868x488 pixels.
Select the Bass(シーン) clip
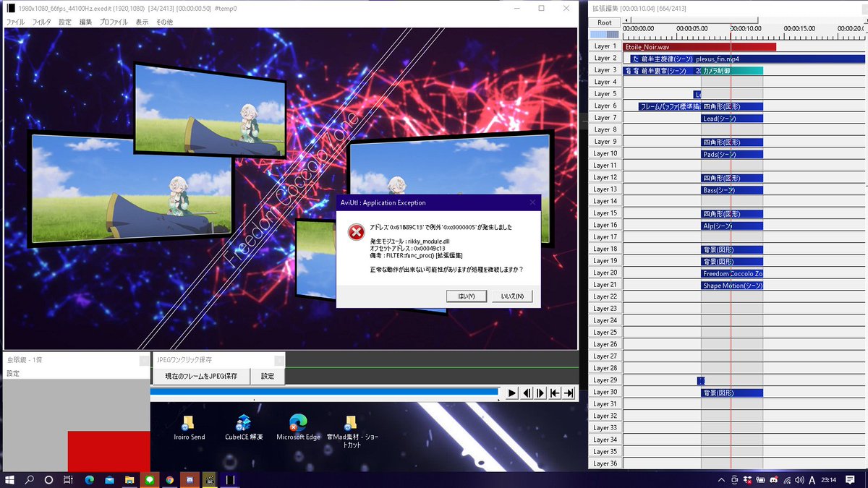(732, 189)
